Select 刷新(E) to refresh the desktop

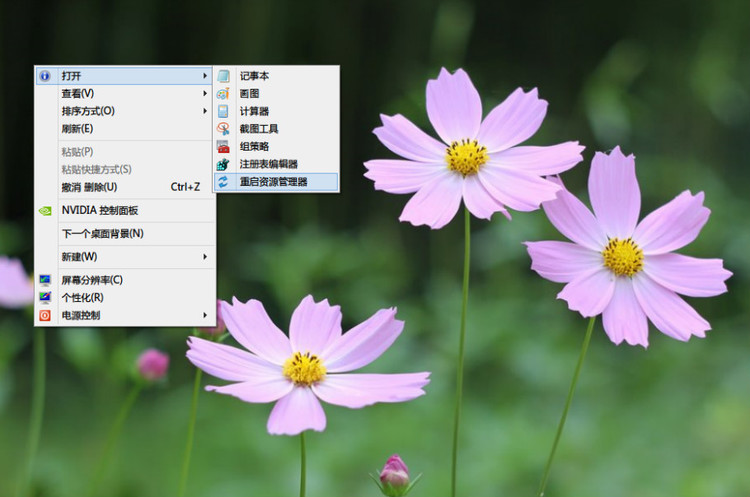77,129
